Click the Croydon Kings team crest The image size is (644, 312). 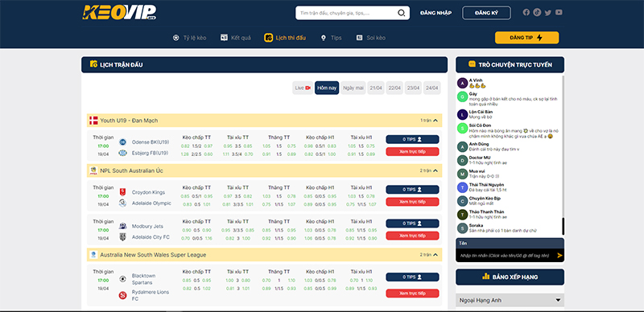(122, 192)
